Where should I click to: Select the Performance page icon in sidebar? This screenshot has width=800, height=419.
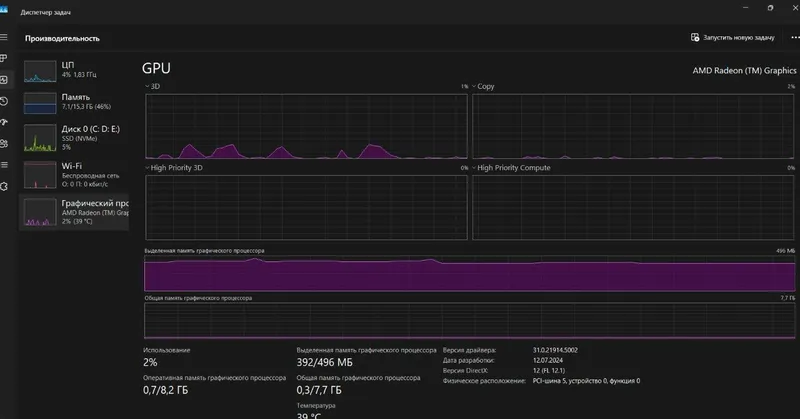(4, 80)
